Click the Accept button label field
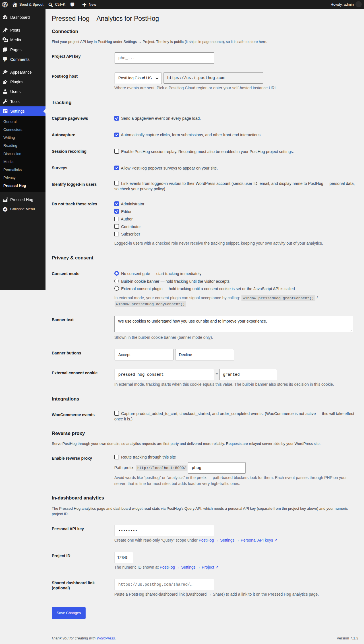The height and width of the screenshot is (644, 364). pos(144,355)
